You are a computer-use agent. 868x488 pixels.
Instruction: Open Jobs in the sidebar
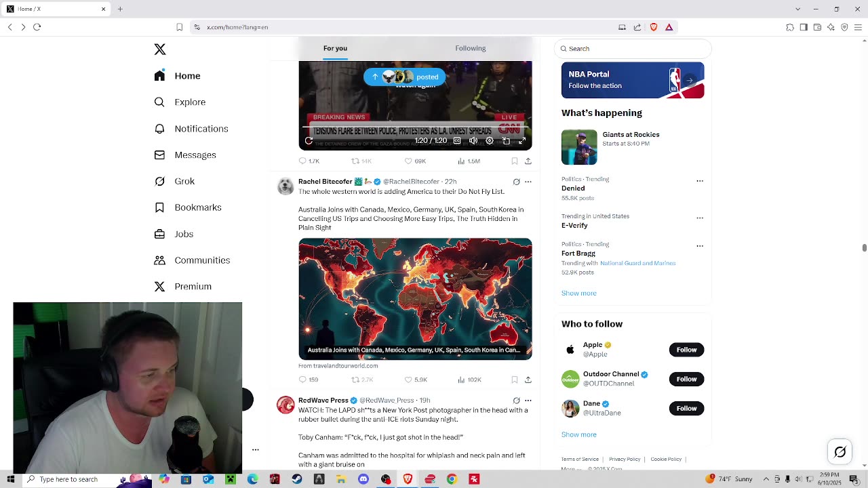[174, 234]
